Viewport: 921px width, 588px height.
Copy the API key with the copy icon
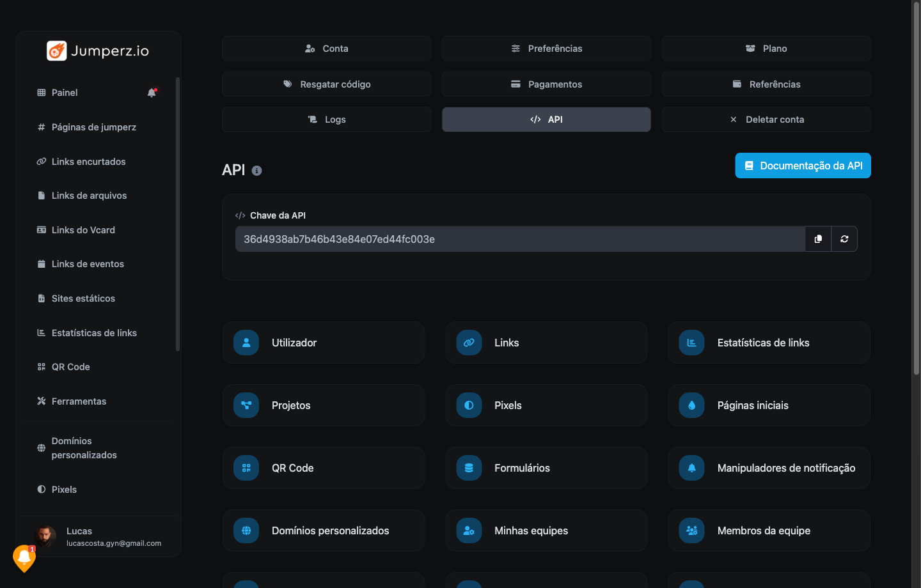[x=818, y=239]
